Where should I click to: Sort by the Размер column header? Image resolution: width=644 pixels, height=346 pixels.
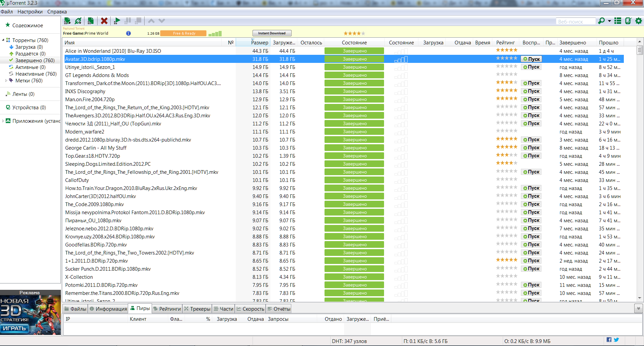[x=253, y=43]
